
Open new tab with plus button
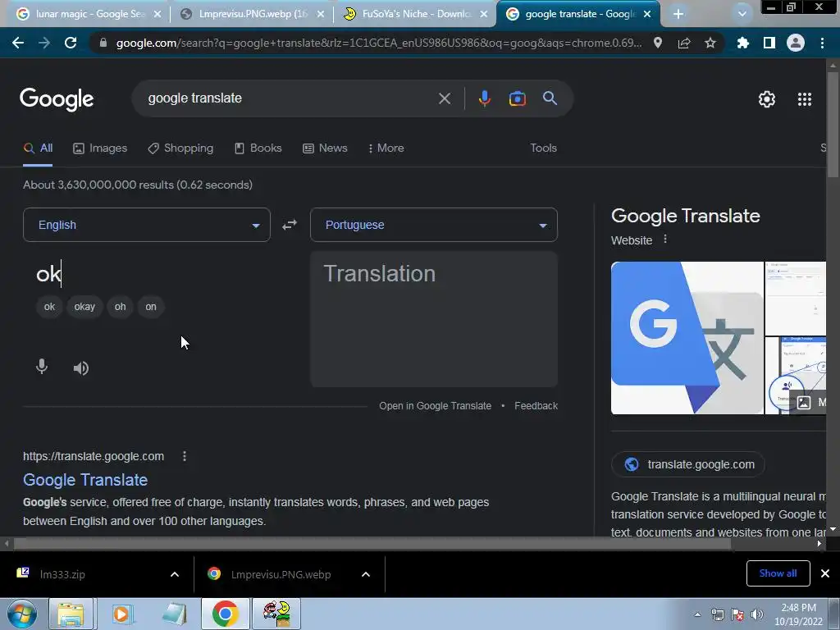tap(678, 14)
